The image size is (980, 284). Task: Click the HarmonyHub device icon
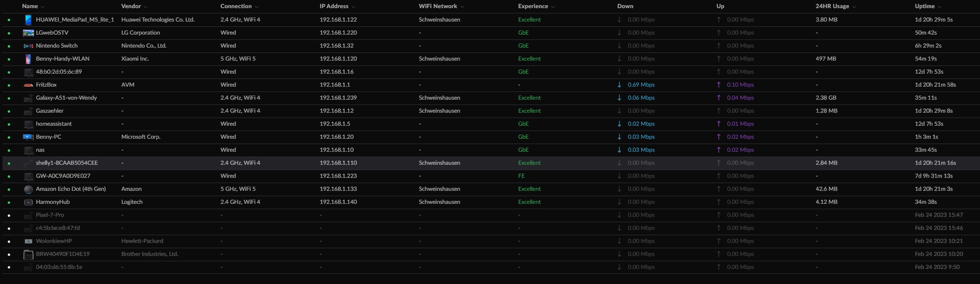(x=28, y=202)
